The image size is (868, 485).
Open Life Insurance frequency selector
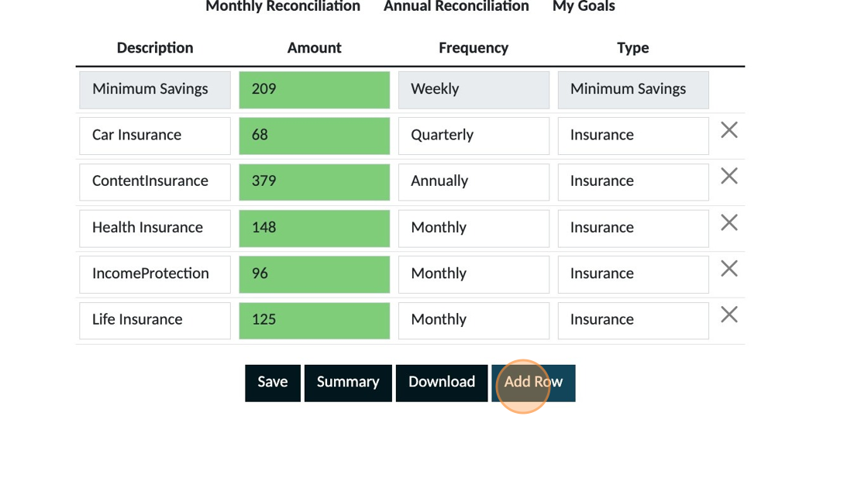click(x=474, y=321)
